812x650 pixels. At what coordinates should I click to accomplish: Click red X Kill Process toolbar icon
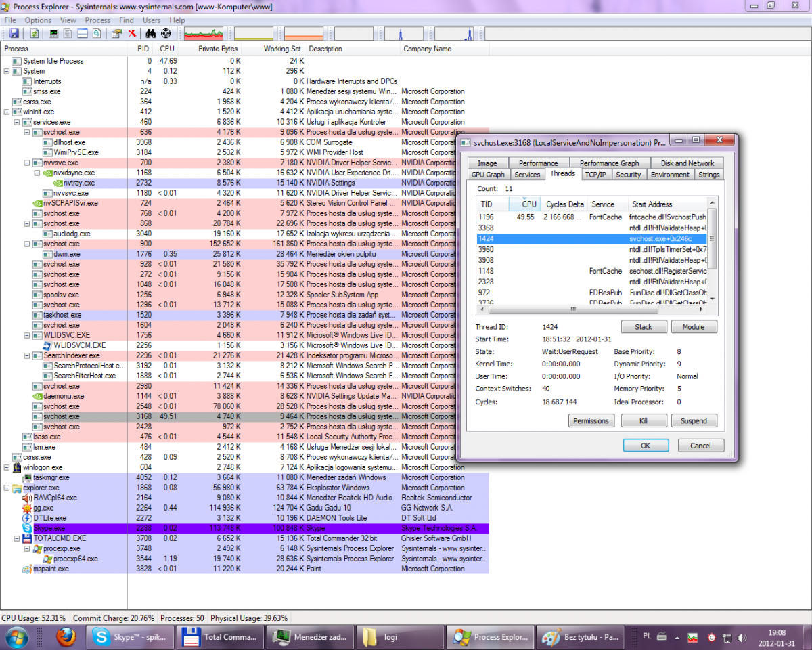pyautogui.click(x=133, y=33)
